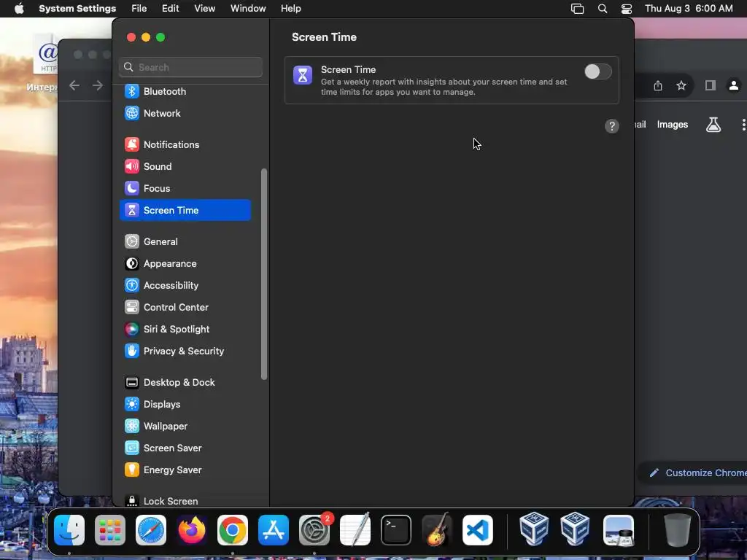This screenshot has height=560, width=747.
Task: Go back in Chrome window
Action: (x=74, y=86)
